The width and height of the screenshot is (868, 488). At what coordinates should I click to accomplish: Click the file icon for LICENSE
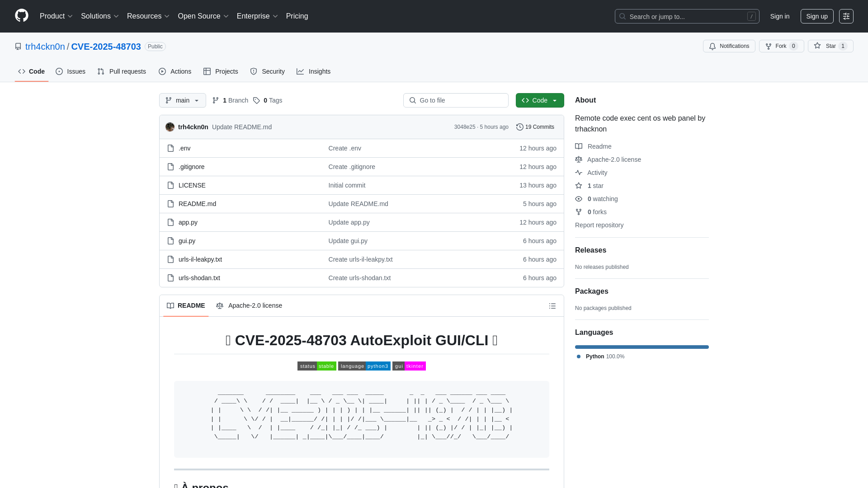(x=170, y=185)
